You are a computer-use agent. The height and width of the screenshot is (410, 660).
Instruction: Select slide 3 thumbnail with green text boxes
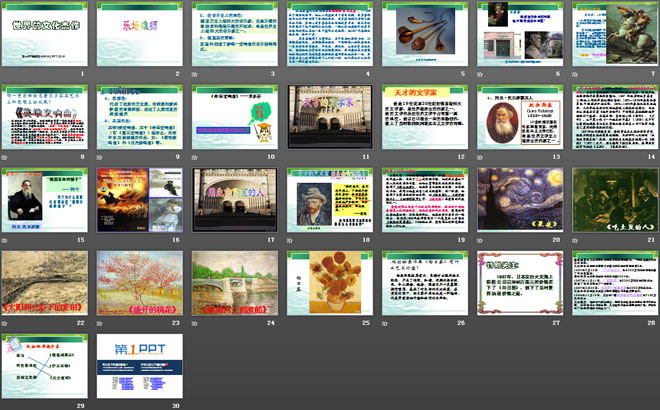[235, 34]
